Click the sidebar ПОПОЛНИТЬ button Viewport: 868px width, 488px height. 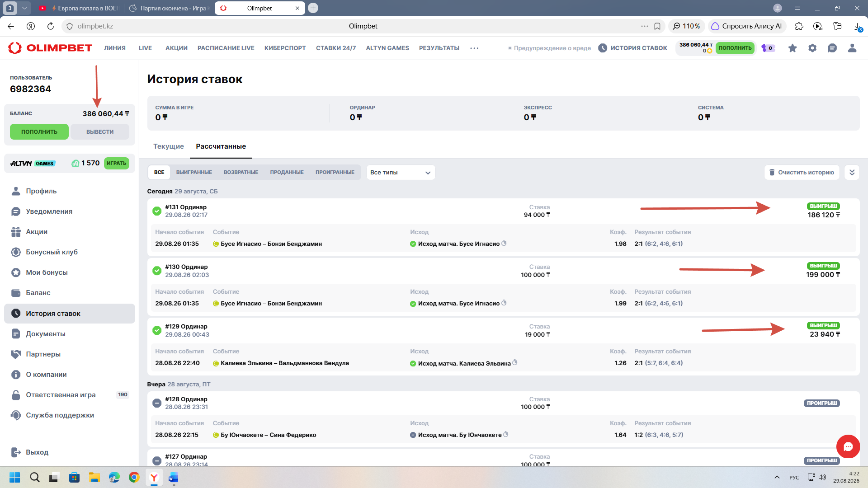(39, 132)
